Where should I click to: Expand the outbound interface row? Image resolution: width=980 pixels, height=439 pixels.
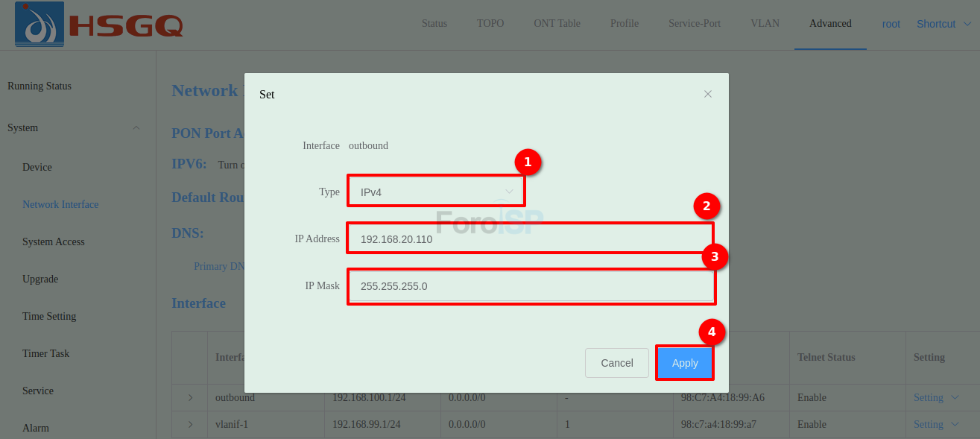tap(190, 398)
